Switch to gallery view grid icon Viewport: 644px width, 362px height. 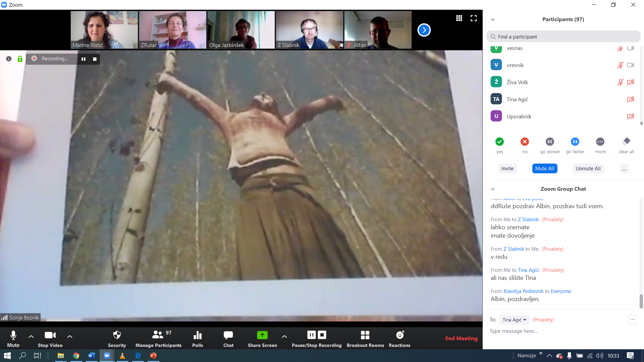click(459, 18)
